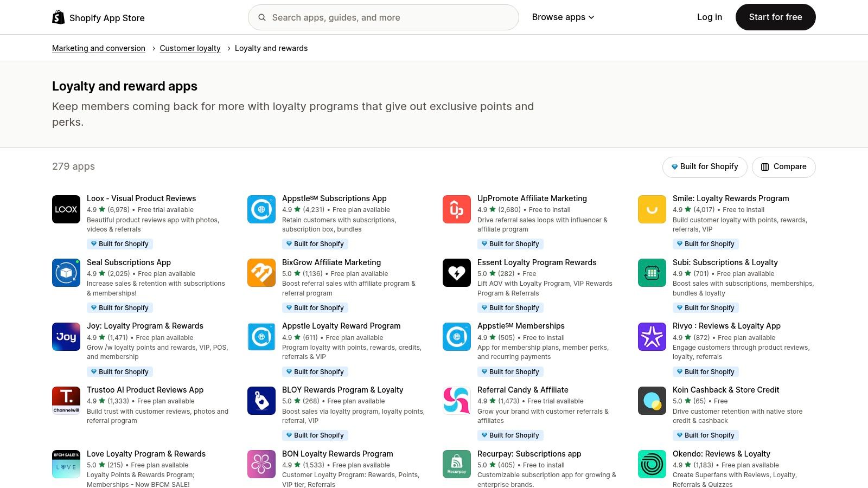Open Seal Subscriptions App title
Screen dimensions: 868x488
click(x=129, y=262)
